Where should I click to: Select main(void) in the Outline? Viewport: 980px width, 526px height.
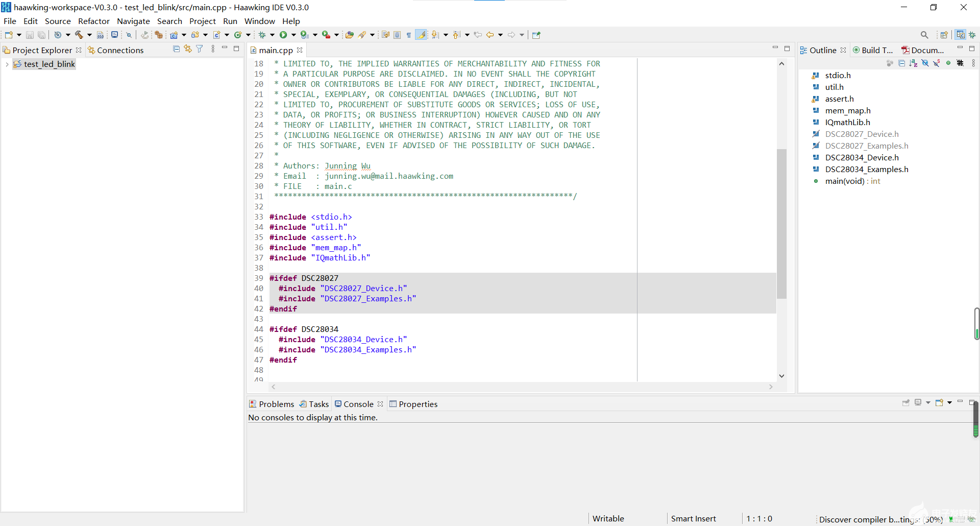(844, 181)
